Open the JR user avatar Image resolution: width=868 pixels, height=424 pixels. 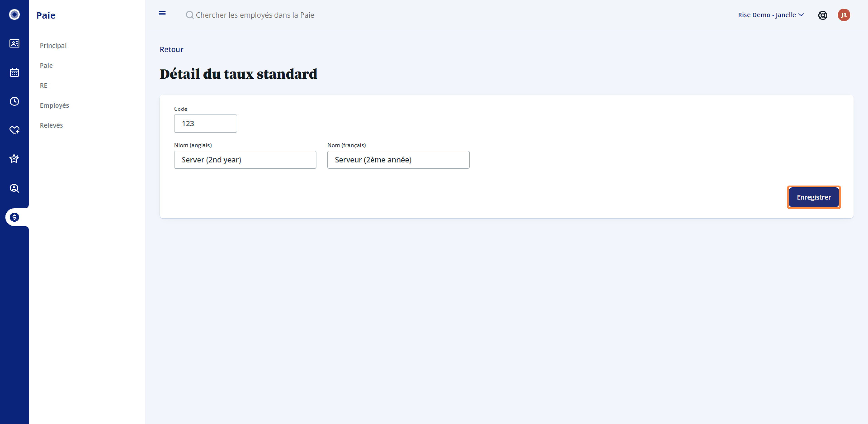tap(844, 15)
